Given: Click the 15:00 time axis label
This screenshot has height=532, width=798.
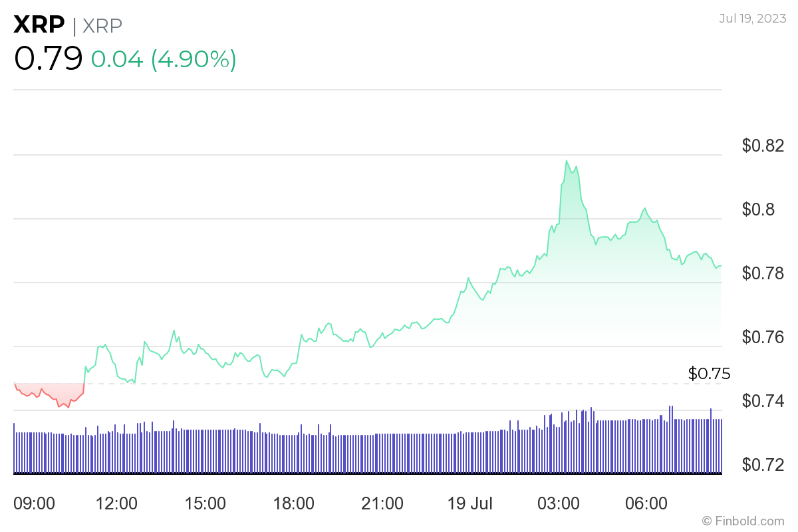Looking at the screenshot, I should point(205,503).
